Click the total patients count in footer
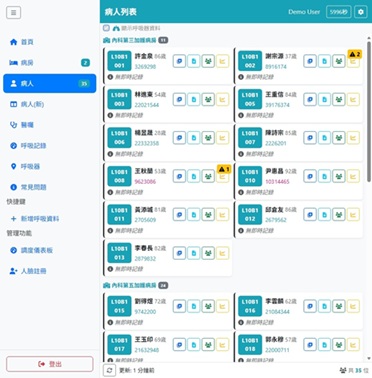 [x=354, y=370]
